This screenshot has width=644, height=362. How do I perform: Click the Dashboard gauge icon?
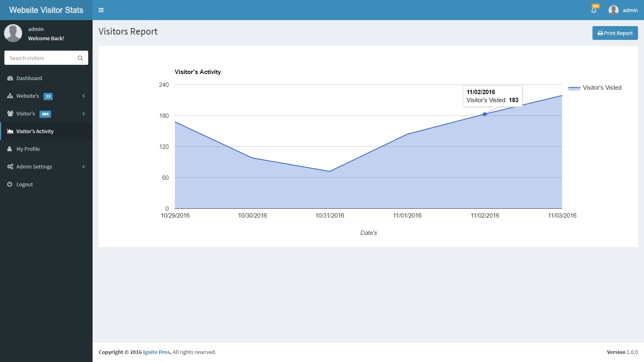click(10, 78)
